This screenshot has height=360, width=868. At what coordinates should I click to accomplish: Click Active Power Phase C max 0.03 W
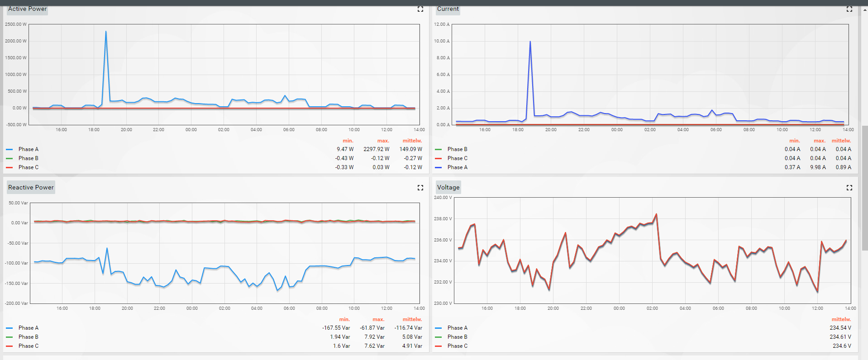(x=381, y=167)
